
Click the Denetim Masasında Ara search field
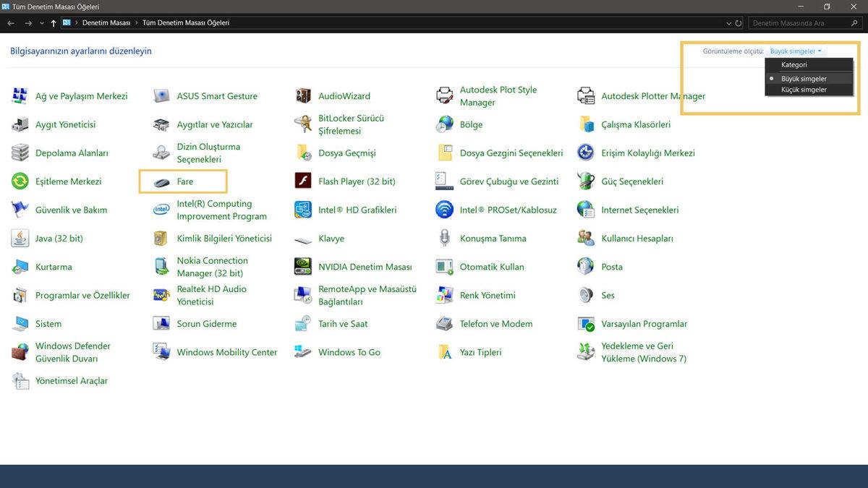click(x=796, y=23)
